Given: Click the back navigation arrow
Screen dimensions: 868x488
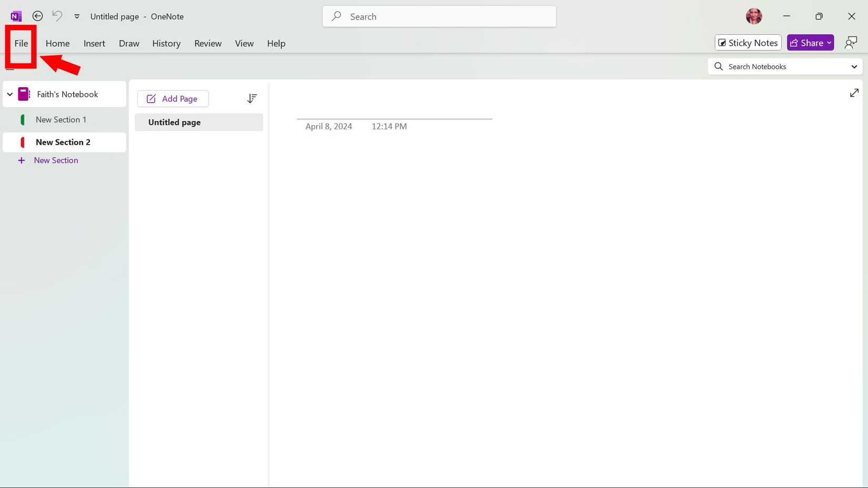Looking at the screenshot, I should [37, 16].
